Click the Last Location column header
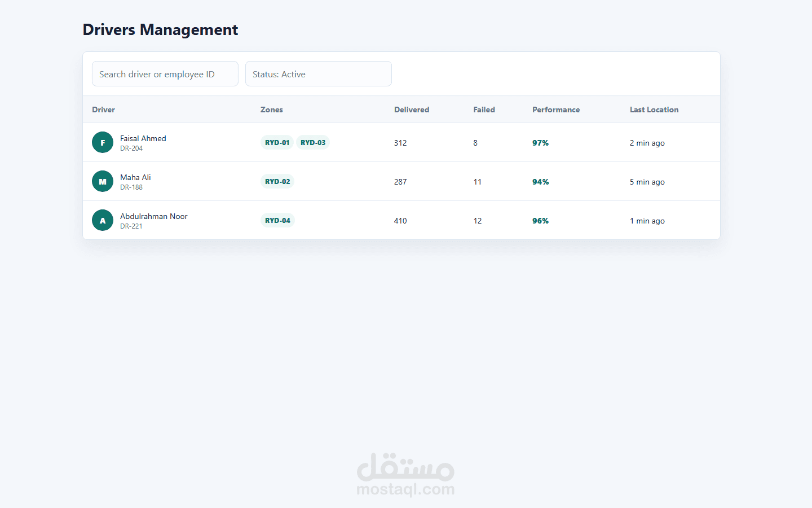The image size is (812, 508). pos(654,110)
